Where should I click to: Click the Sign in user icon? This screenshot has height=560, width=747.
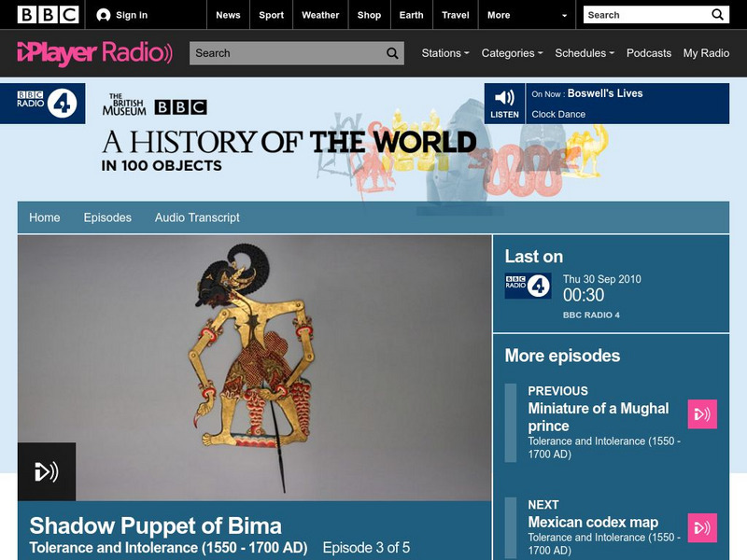tap(103, 15)
